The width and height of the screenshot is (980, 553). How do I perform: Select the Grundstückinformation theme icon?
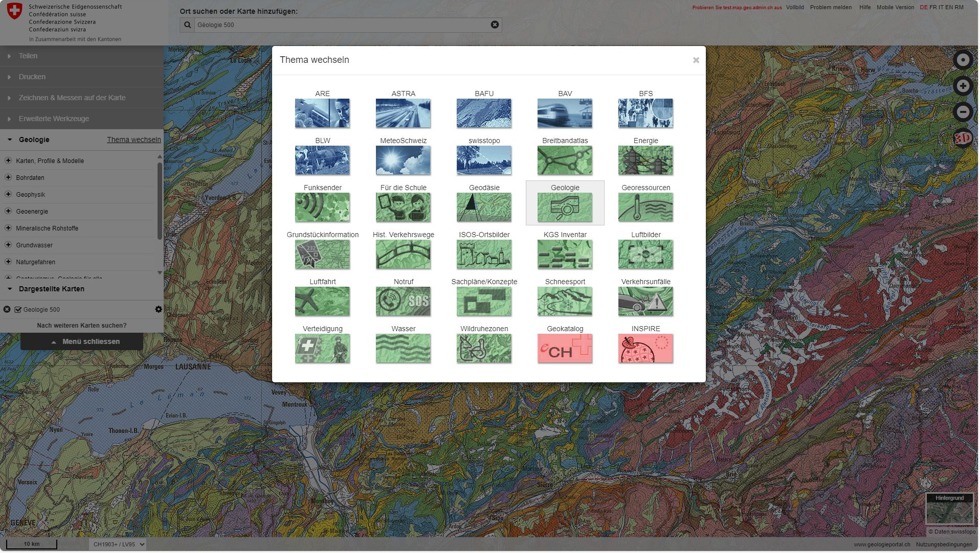click(x=322, y=254)
